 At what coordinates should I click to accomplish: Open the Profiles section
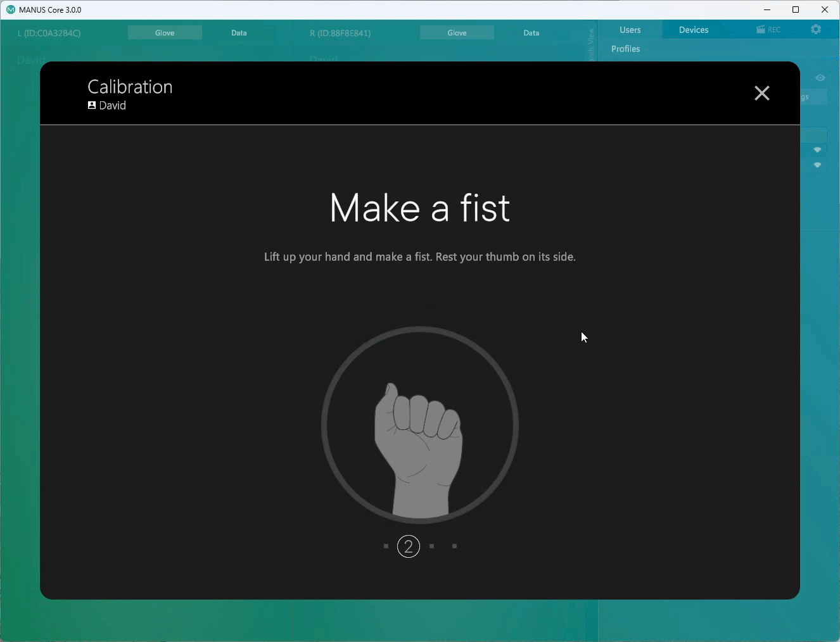(625, 49)
